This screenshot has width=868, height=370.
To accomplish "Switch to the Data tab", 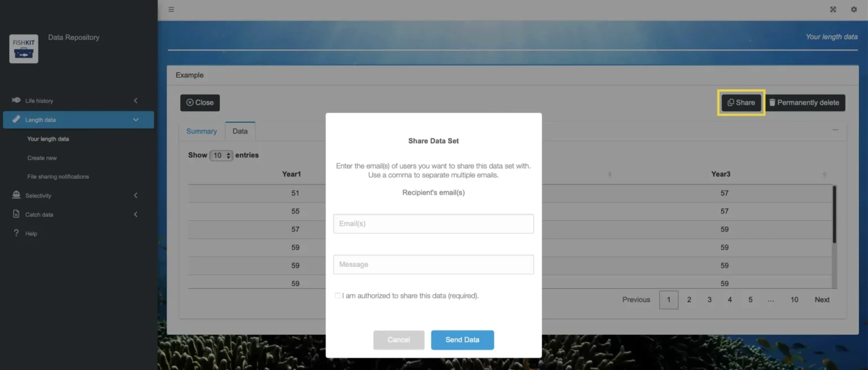I will (x=240, y=131).
